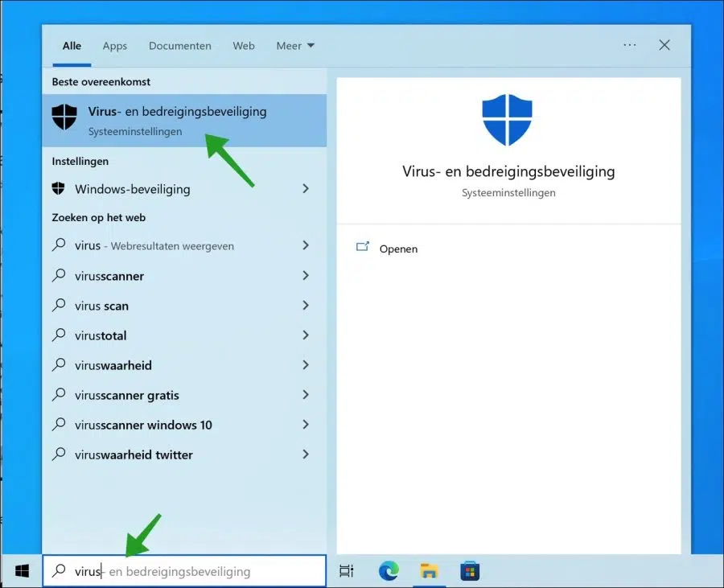Switch to the Apps tab
Viewport: 724px width, 588px height.
tap(114, 46)
